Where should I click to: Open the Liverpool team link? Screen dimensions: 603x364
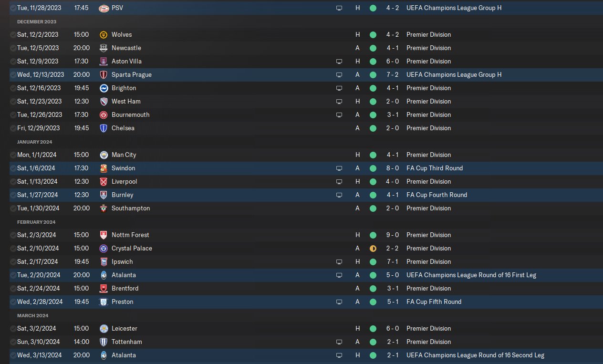coord(124,182)
